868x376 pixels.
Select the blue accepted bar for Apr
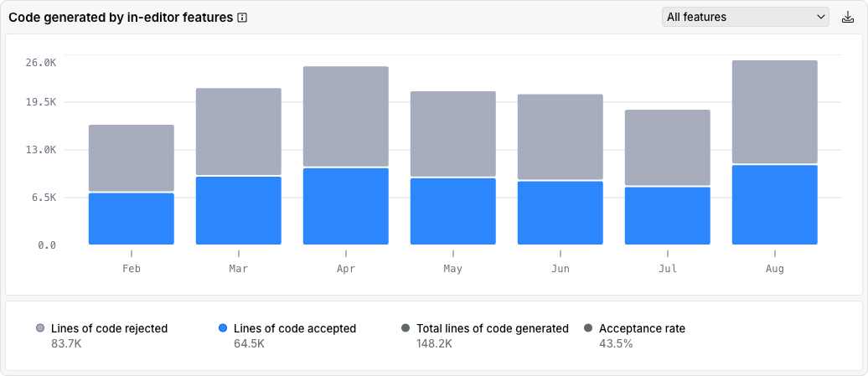346,206
